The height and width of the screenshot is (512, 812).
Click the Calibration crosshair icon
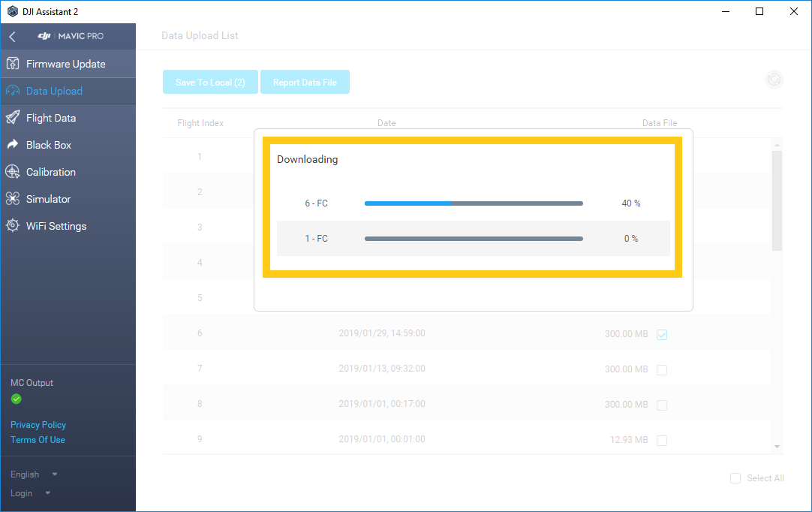(x=13, y=171)
